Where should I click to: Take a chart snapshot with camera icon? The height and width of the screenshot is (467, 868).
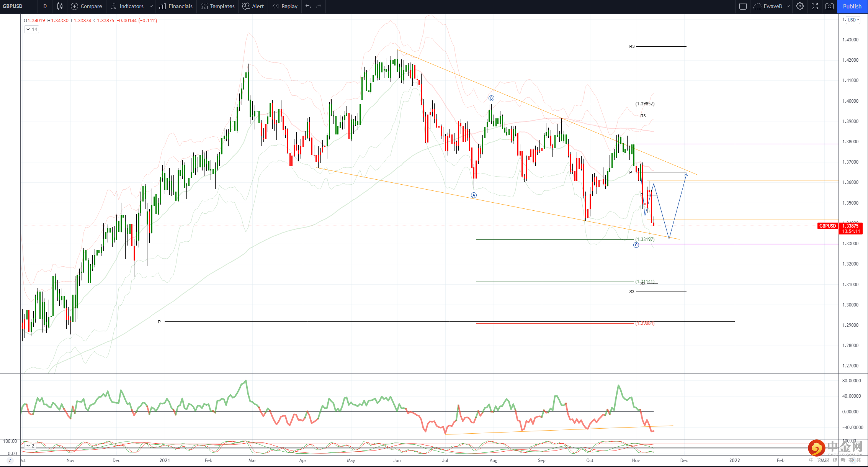829,6
